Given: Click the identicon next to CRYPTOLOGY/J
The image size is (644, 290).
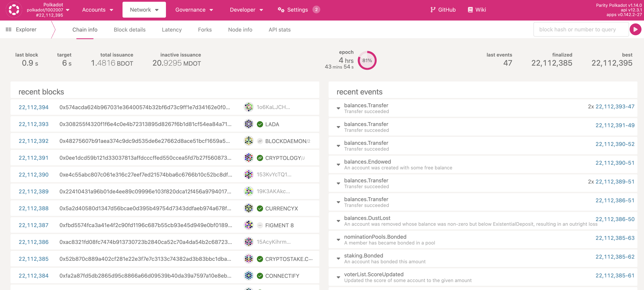Looking at the screenshot, I should point(249,158).
